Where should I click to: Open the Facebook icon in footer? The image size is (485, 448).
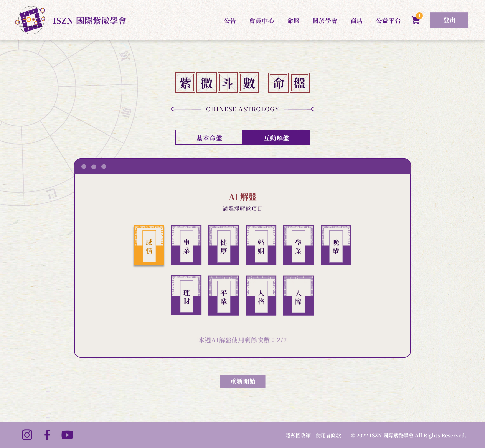pos(47,435)
